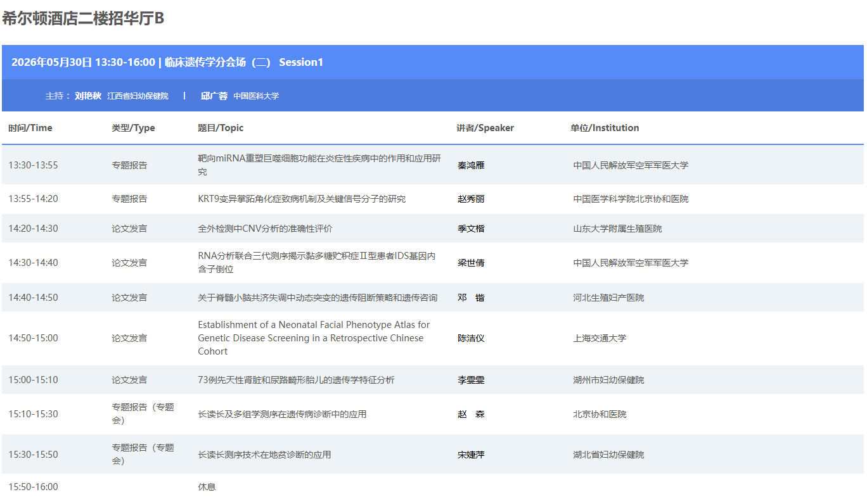
Task: Click the session header 临床遗传学分会场（二） Session1
Action: (x=244, y=62)
